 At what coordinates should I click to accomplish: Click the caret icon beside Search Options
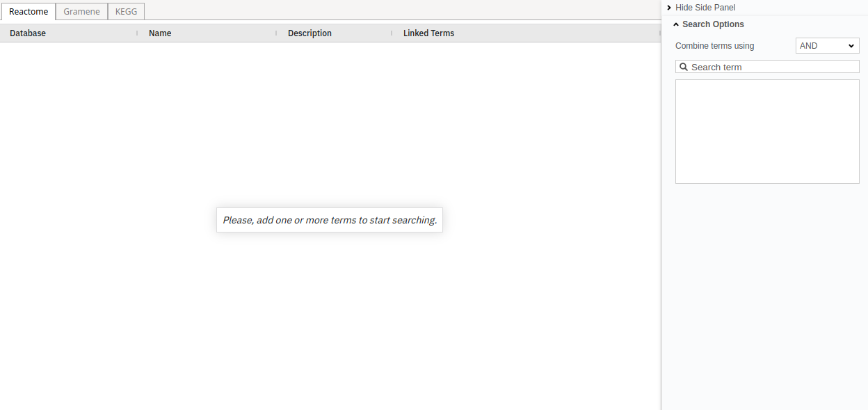point(676,24)
